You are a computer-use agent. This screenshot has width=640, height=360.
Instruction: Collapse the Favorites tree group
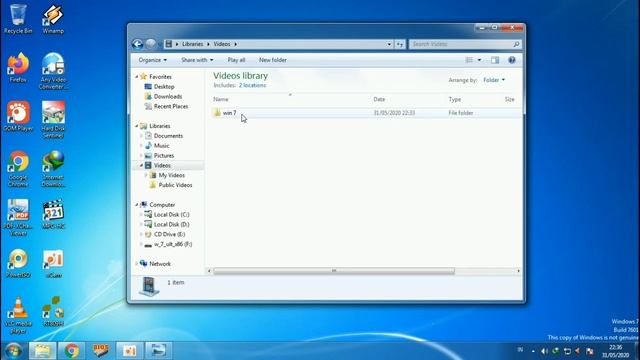137,77
